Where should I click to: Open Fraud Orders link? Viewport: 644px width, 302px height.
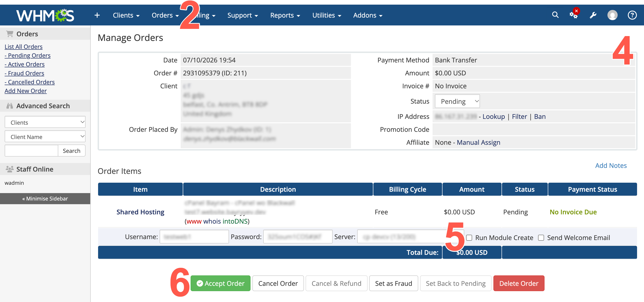coord(24,73)
